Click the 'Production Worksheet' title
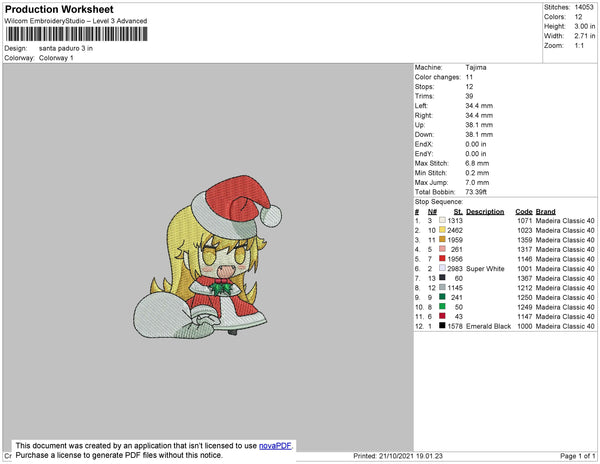Viewport: 600px width, 464px height. 59,10
